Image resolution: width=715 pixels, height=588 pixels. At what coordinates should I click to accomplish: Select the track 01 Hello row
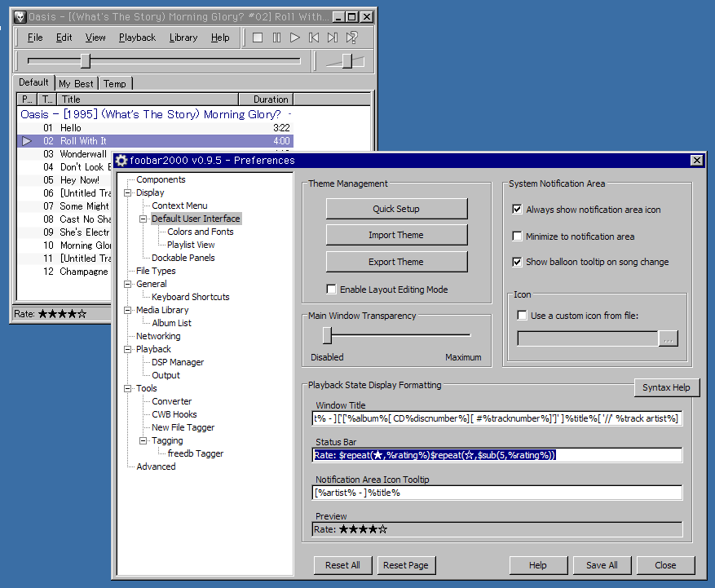point(155,128)
